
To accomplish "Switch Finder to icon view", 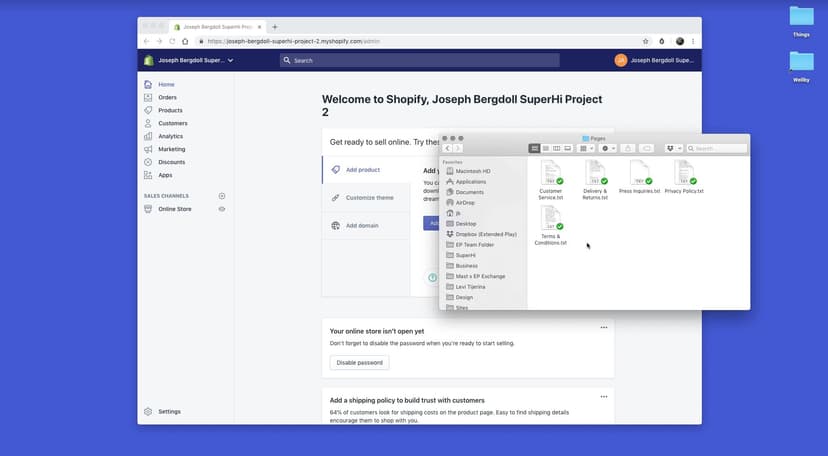I will 535,148.
